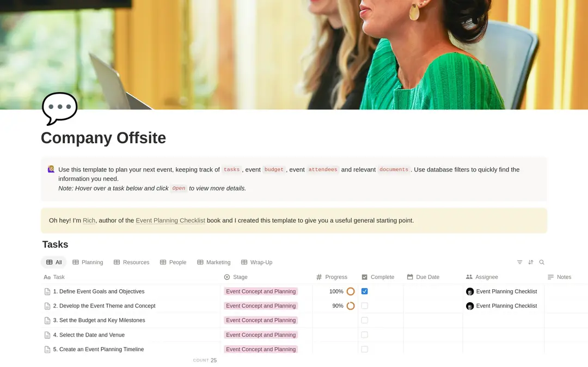This screenshot has width=588, height=367.
Task: Click Stage tag for Develop the Event Theme
Action: point(261,306)
